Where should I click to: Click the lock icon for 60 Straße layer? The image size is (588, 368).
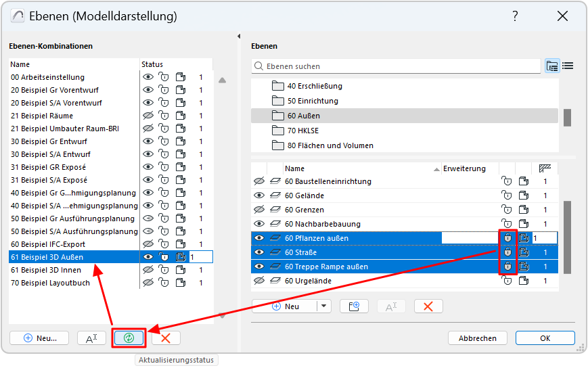[x=507, y=252]
